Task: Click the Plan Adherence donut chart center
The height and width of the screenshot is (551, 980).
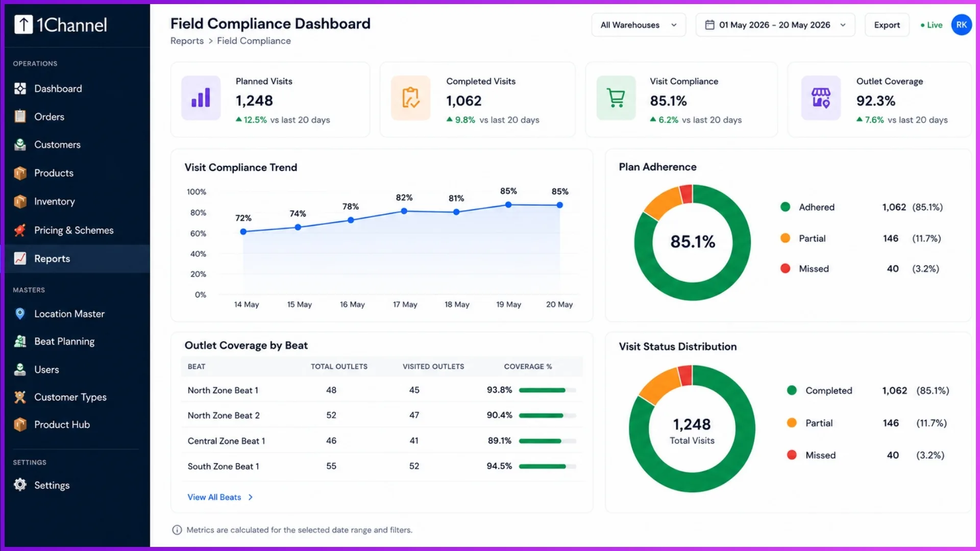Action: tap(693, 242)
